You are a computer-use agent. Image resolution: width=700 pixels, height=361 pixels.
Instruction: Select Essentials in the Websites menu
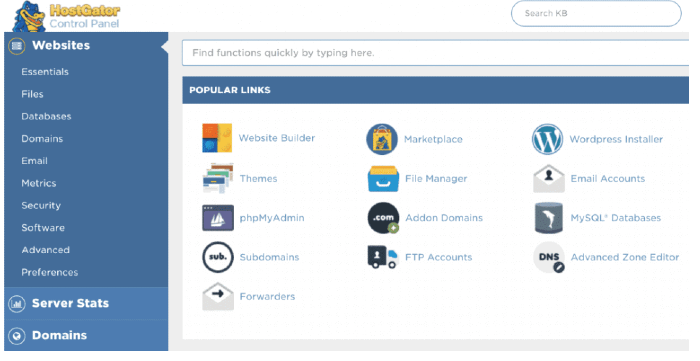tap(45, 72)
